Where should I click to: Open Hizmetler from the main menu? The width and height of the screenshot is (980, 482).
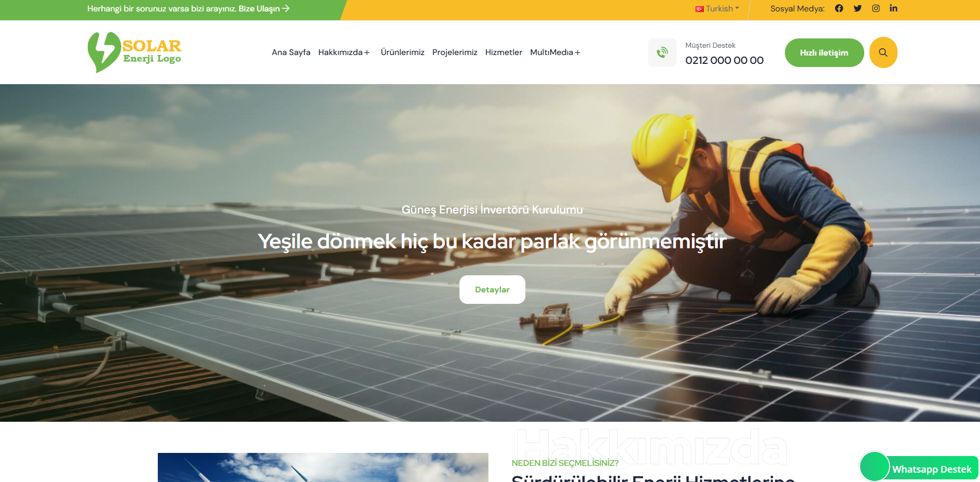[503, 52]
